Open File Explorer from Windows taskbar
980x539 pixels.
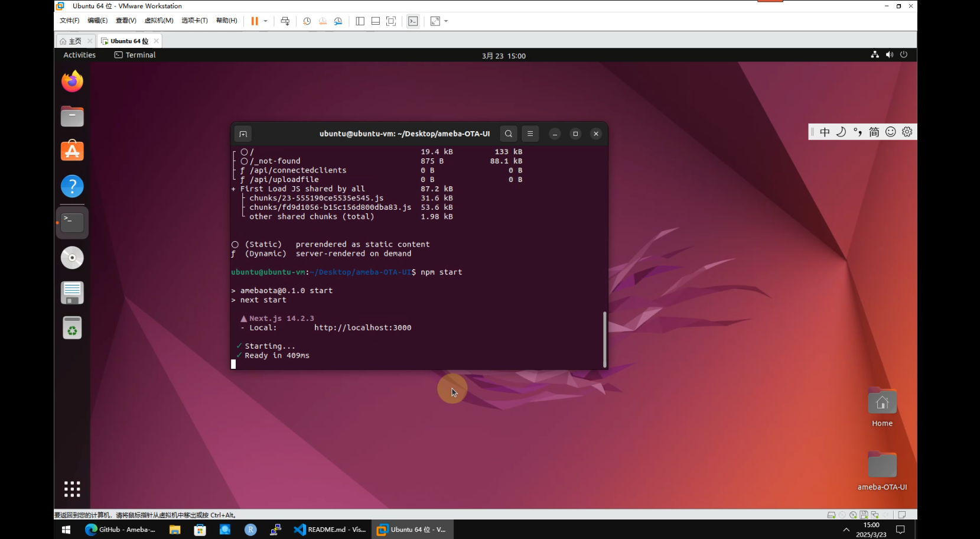point(175,530)
